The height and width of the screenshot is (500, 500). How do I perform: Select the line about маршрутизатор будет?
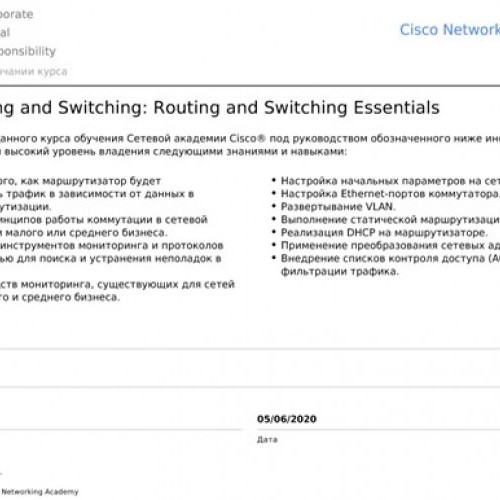[x=80, y=181]
